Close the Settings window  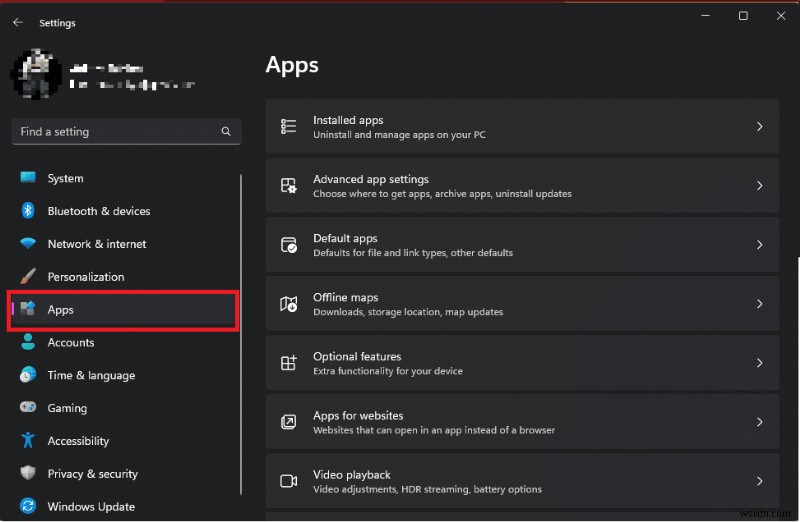[x=781, y=16]
